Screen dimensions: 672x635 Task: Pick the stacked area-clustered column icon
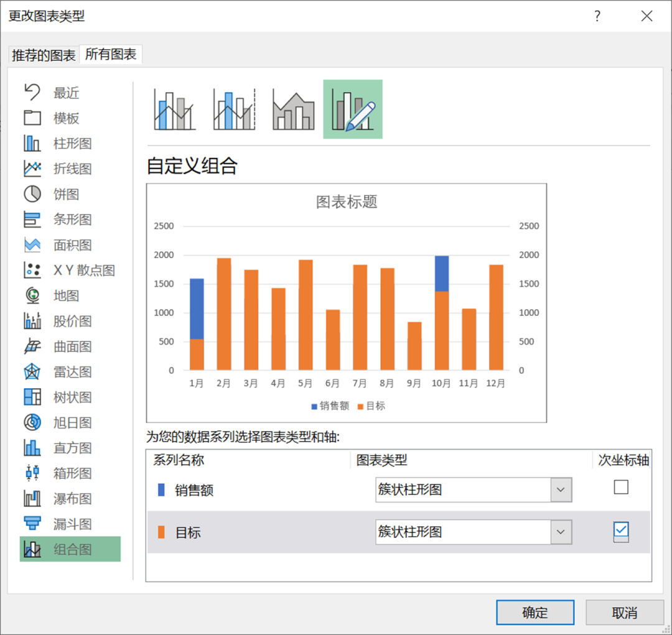point(293,110)
